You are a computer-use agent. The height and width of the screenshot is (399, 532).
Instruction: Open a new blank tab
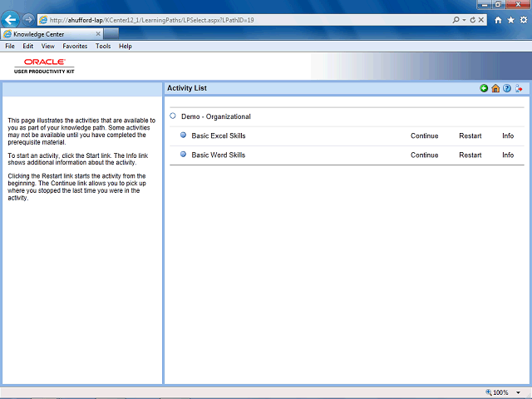[111, 34]
